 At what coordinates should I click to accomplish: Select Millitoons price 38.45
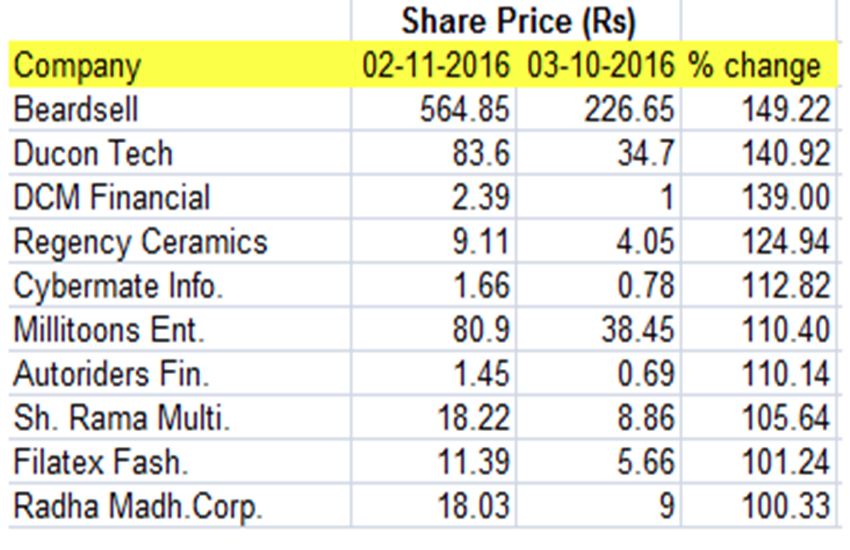[636, 331]
